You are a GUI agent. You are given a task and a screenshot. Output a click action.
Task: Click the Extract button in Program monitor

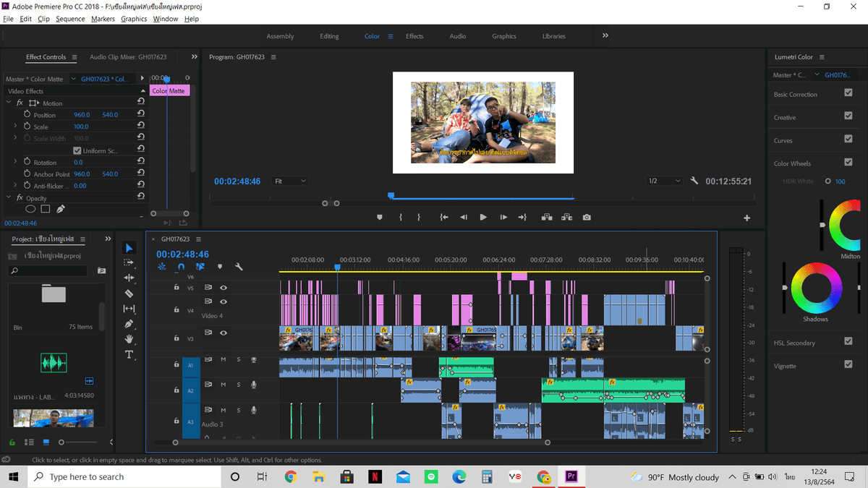point(566,217)
